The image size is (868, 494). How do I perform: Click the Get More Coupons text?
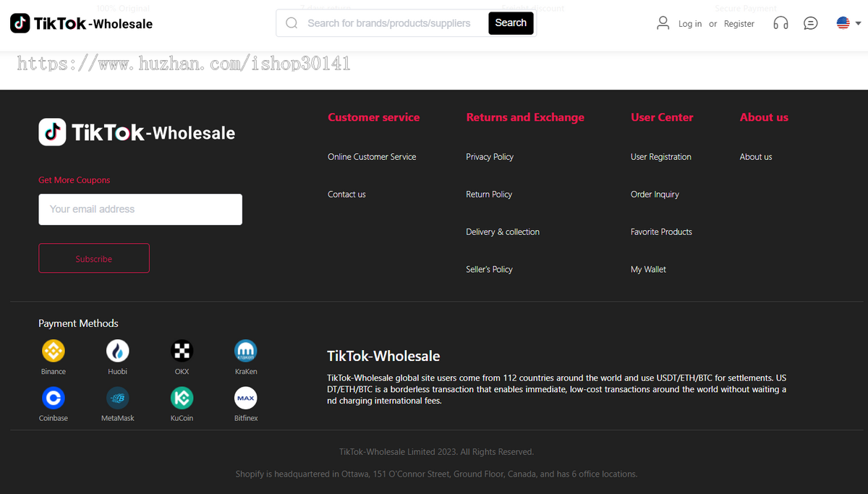[75, 180]
